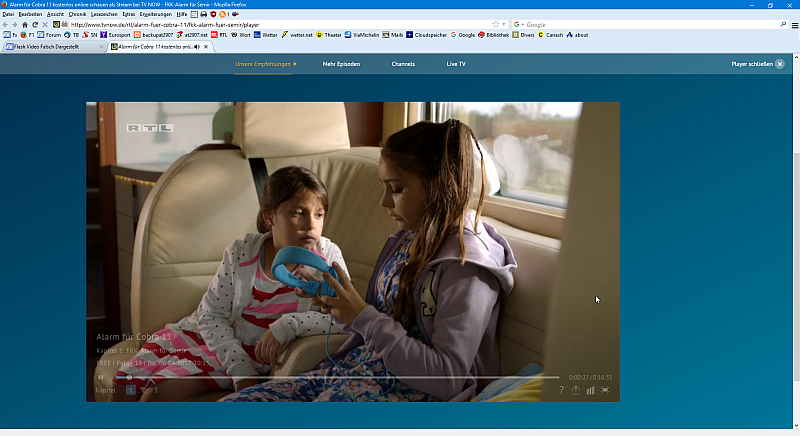Select chapter 1 in the Kapitel row

tap(131, 390)
